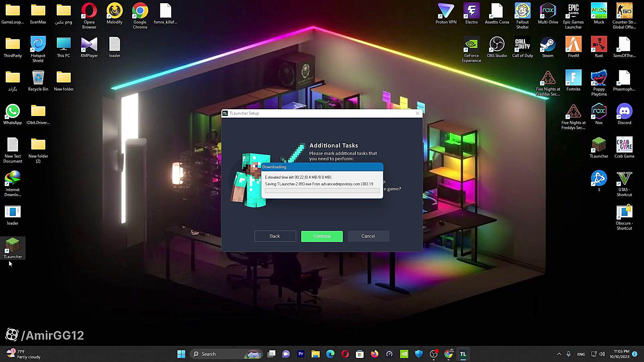Select the Melodify desktop icon

(114, 13)
